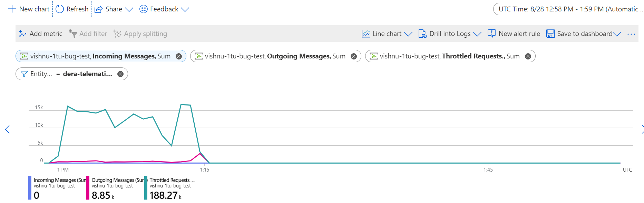Click the UTC label on the time axis
644x203 pixels.
627,170
